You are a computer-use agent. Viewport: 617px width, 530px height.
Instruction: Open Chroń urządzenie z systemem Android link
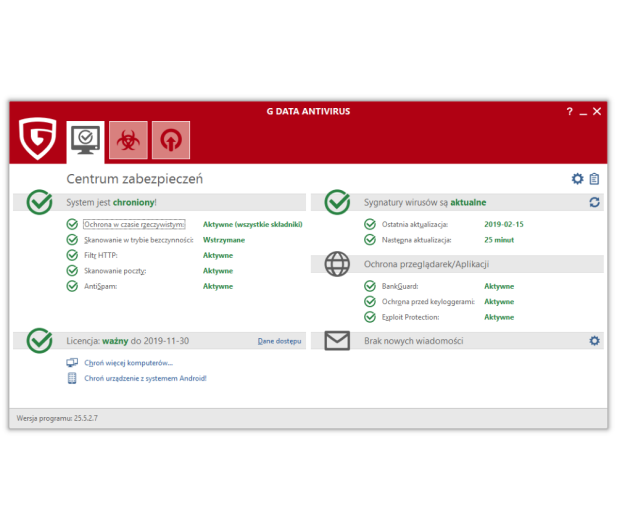(x=145, y=378)
